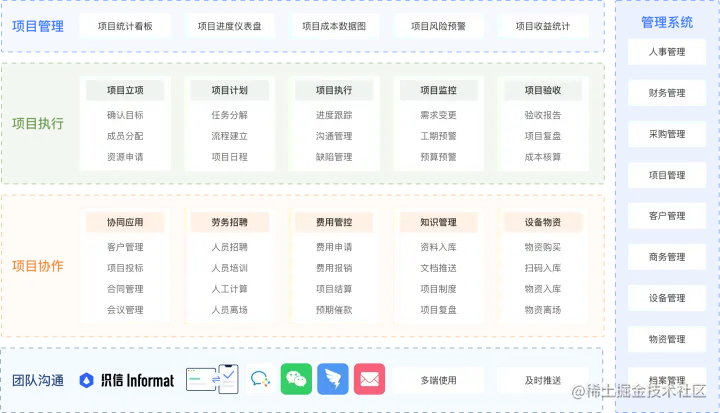This screenshot has height=413, width=720.
Task: Open the blue DingTalk icon
Action: 333,379
